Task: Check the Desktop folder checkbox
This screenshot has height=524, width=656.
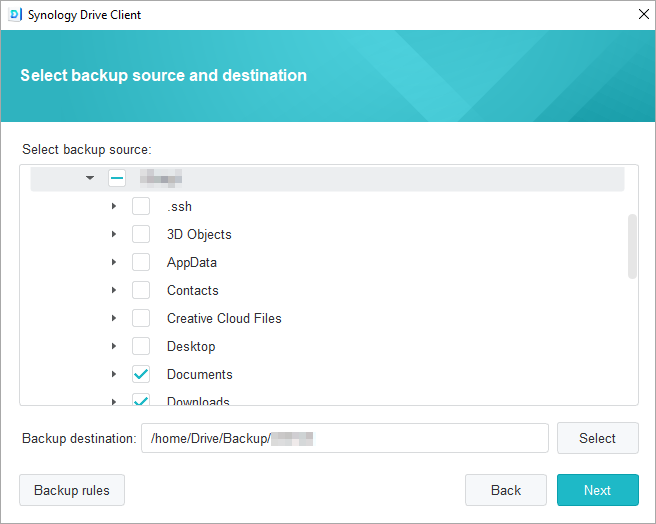Action: point(141,347)
